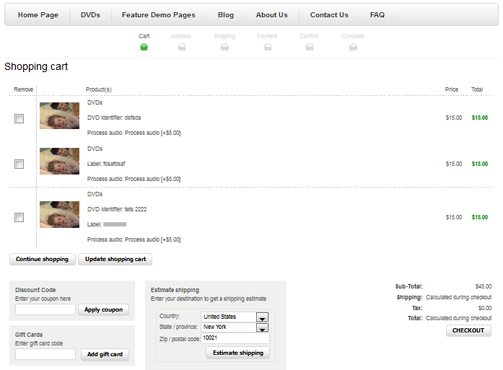Click the Cart step label
The image size is (503, 370).
pyautogui.click(x=144, y=36)
